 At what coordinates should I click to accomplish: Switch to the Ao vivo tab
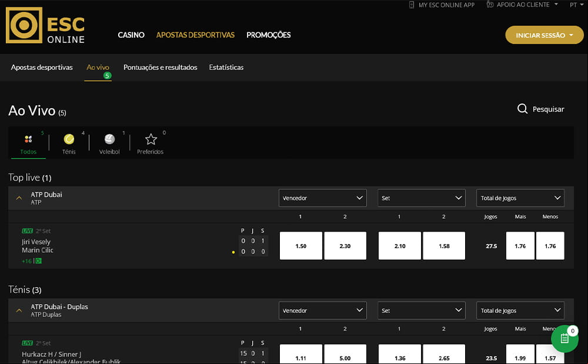(98, 68)
